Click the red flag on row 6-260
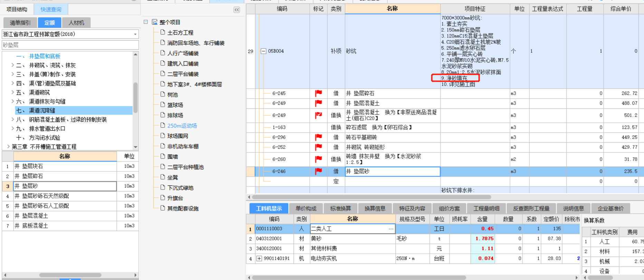The image size is (644, 280). pyautogui.click(x=318, y=159)
